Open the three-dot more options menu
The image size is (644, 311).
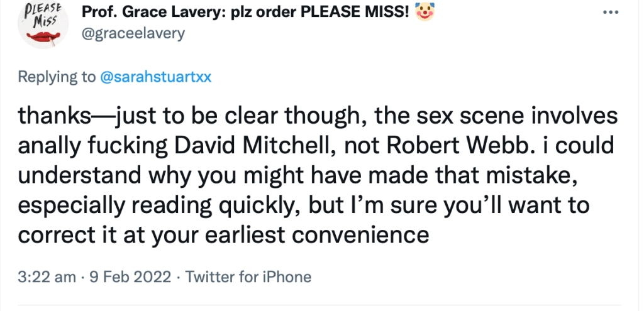[x=611, y=13]
